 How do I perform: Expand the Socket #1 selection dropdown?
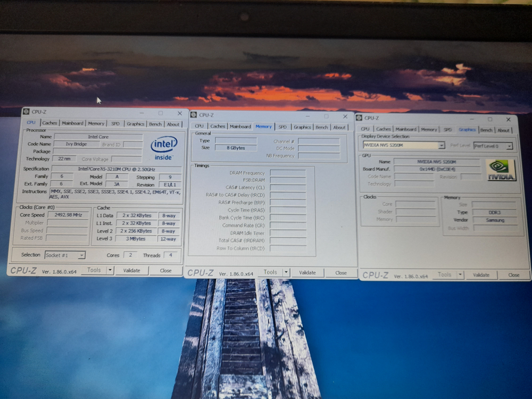(x=81, y=255)
